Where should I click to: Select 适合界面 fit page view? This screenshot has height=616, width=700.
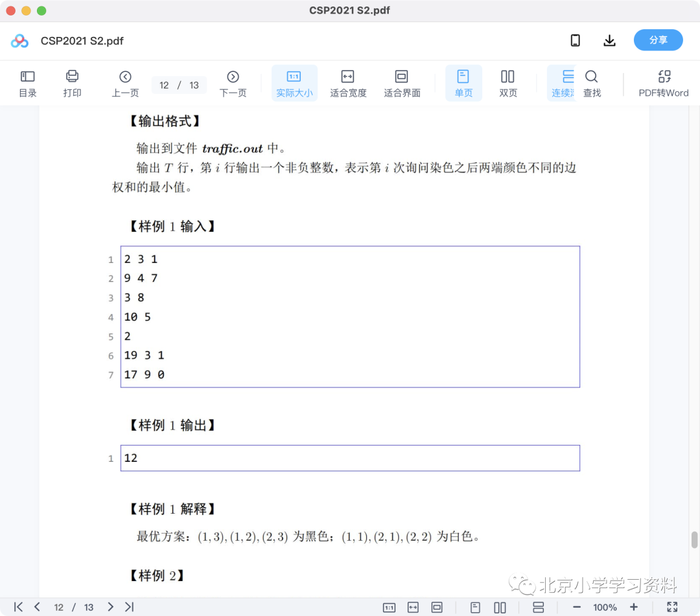tap(402, 84)
